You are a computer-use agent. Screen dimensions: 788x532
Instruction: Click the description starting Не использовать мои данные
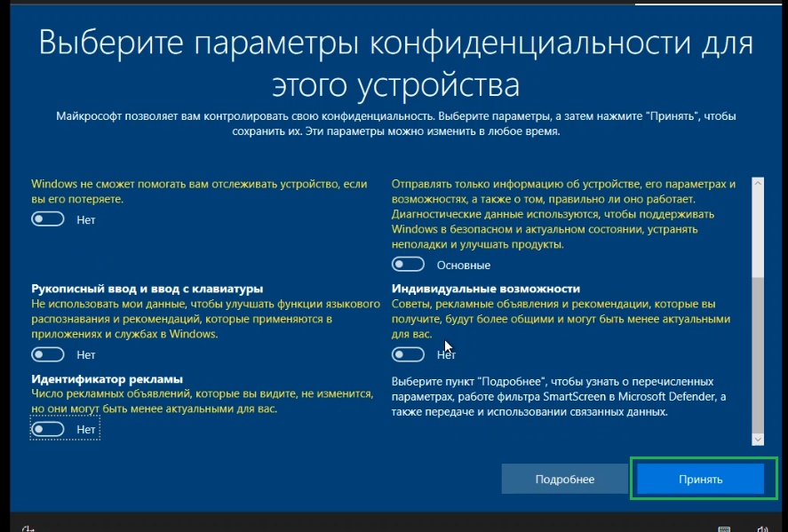pos(205,319)
